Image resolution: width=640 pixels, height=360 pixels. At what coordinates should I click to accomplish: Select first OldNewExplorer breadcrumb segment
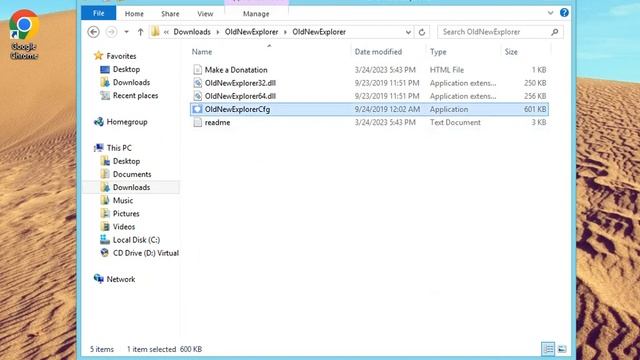(x=251, y=32)
